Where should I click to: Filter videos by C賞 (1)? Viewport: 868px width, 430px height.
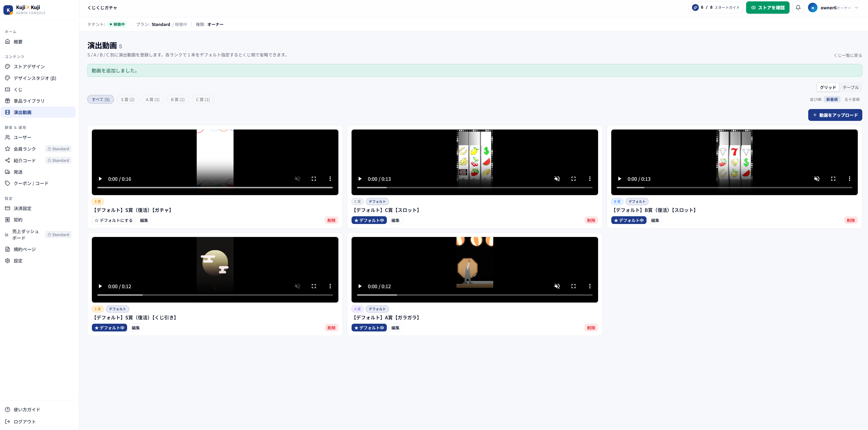203,99
